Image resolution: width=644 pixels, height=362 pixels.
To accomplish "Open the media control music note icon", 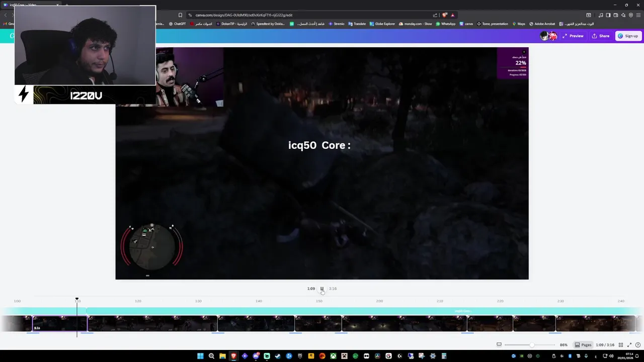I will click(601, 15).
